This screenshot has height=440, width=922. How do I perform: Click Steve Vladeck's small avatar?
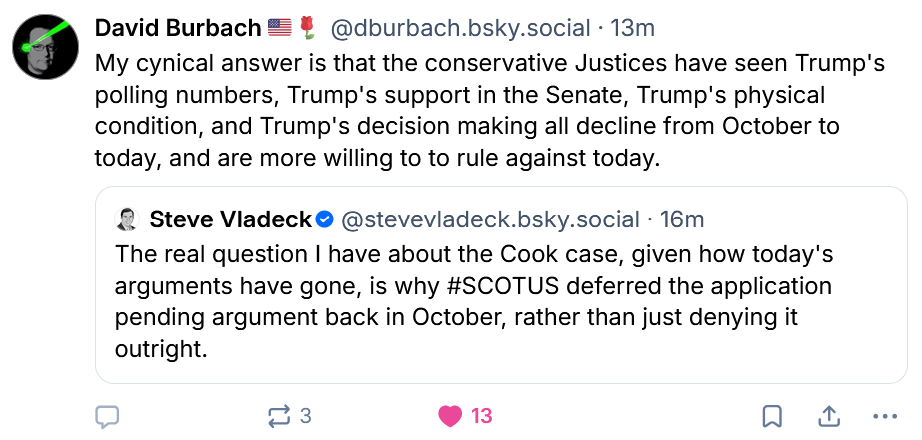pyautogui.click(x=127, y=219)
